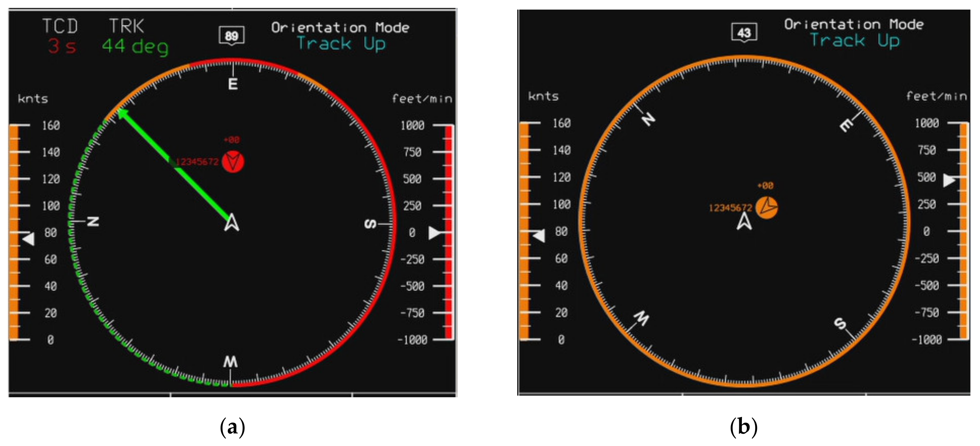Click the vertical speed pointer triangle in display (a)
Screen dimensions: 980x446
point(435,233)
